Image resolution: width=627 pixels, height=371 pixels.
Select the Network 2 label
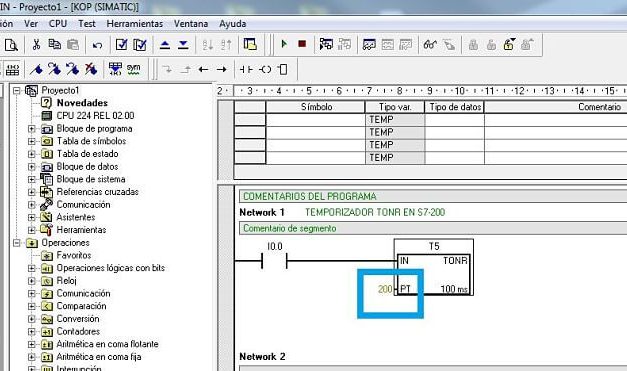262,357
